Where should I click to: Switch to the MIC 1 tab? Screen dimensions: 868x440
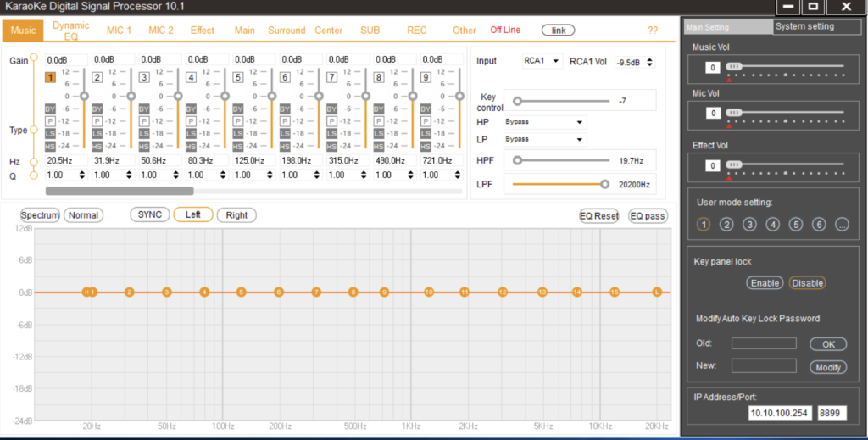click(119, 31)
